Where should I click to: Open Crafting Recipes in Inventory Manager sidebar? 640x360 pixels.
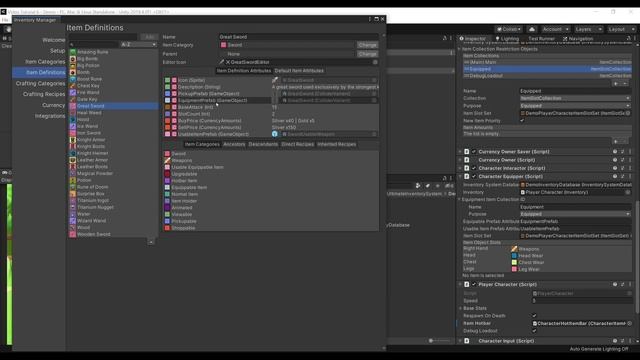click(x=44, y=94)
